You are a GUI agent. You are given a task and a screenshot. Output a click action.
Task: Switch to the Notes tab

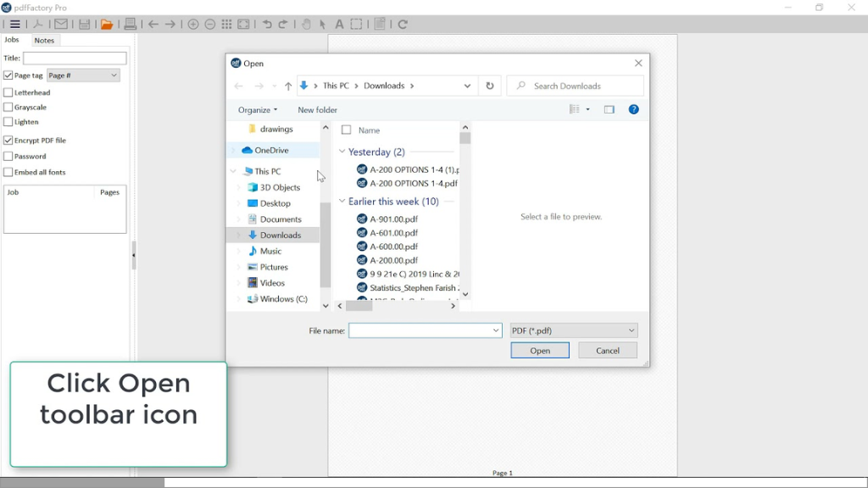click(44, 41)
